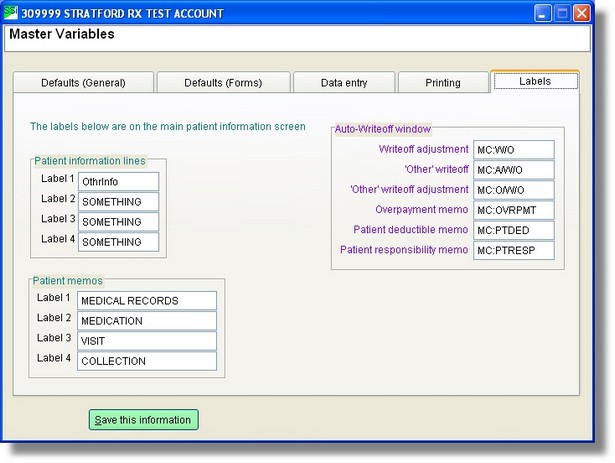Viewport: 615px width, 463px height.
Task: Close the Stratford RX Test Account window
Action: click(582, 13)
